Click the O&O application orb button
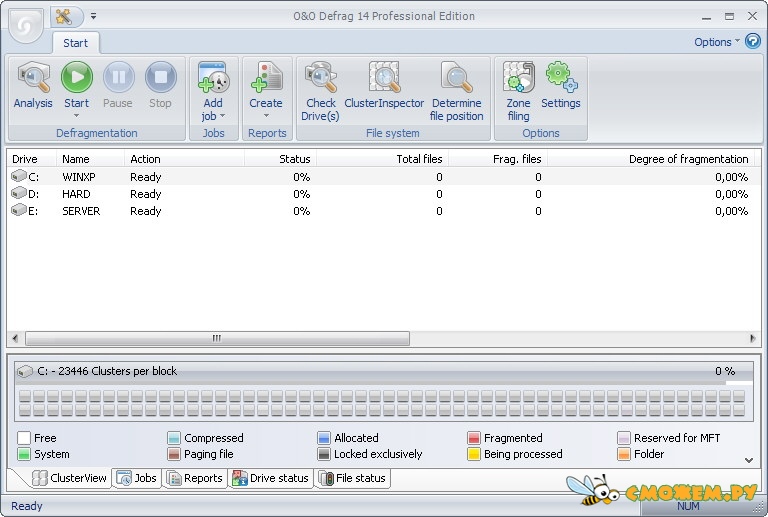The width and height of the screenshot is (768, 517). [25, 25]
